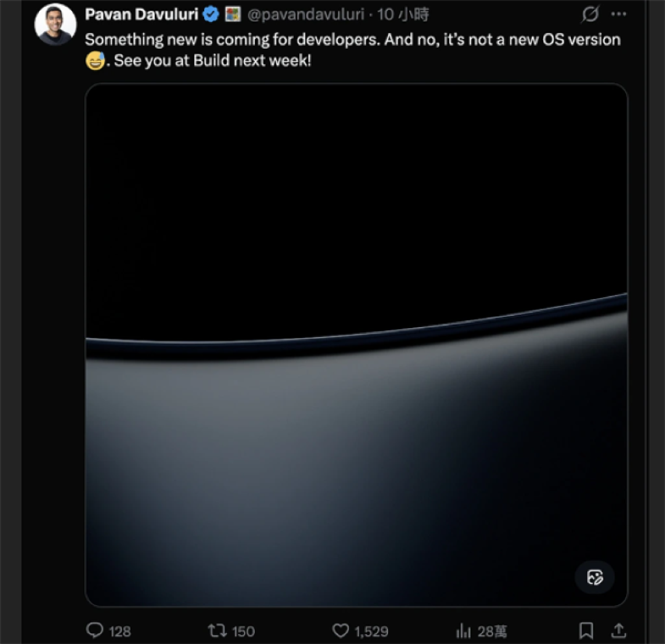The height and width of the screenshot is (644, 665).
Task: Click the sweat-smile emoji in the tweet
Action: click(95, 60)
